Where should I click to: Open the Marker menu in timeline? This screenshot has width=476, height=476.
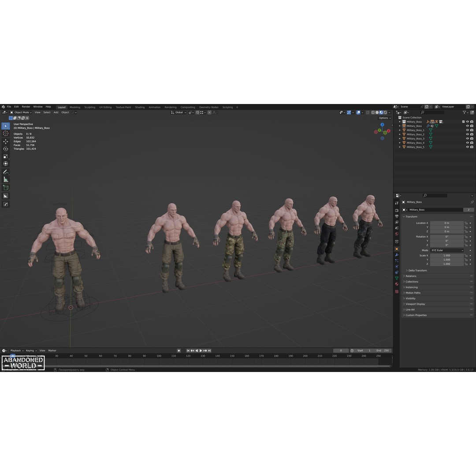[x=52, y=351]
